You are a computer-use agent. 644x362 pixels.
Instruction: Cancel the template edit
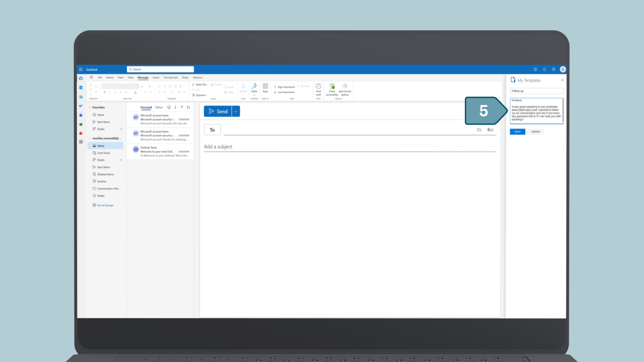pyautogui.click(x=535, y=132)
